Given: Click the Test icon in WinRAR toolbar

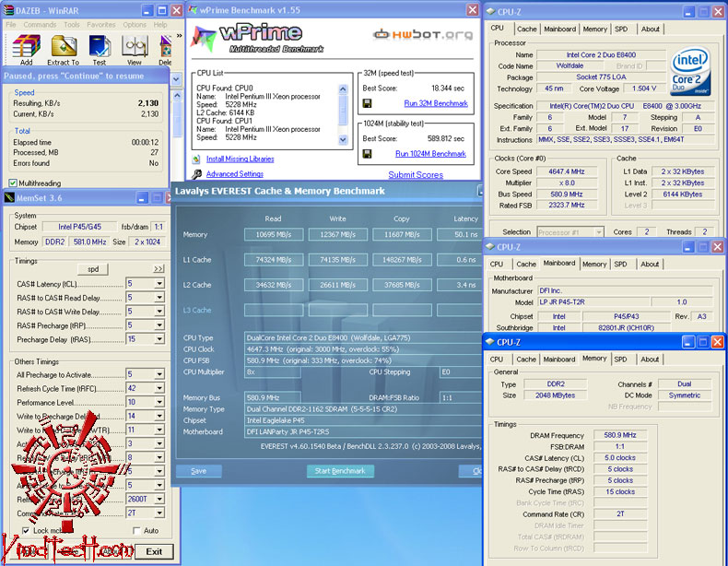Looking at the screenshot, I should click(x=100, y=46).
